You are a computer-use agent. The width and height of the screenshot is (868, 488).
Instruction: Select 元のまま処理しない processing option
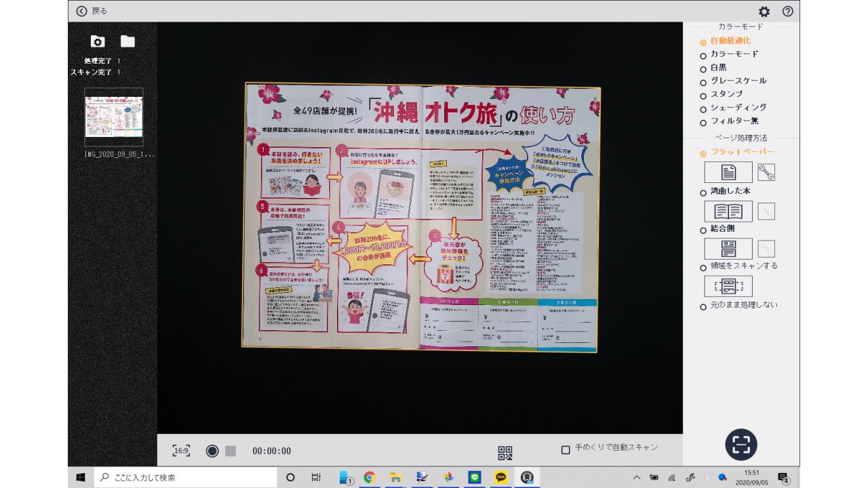pyautogui.click(x=703, y=307)
